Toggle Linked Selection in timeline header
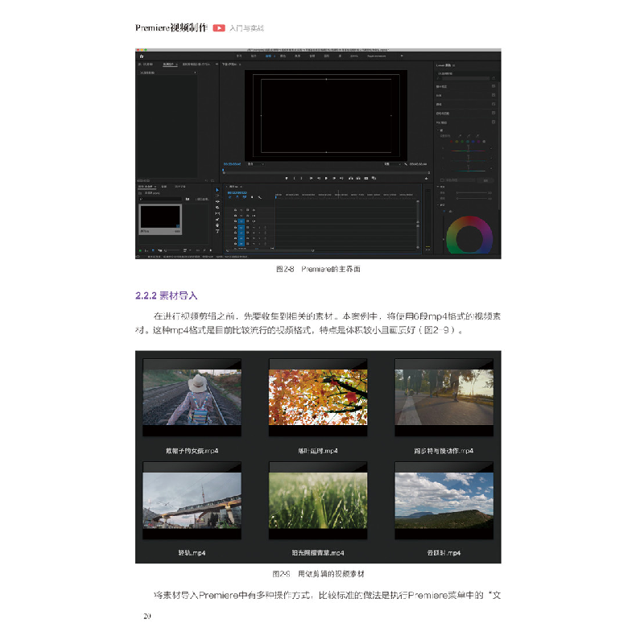The width and height of the screenshot is (644, 644). point(245,197)
